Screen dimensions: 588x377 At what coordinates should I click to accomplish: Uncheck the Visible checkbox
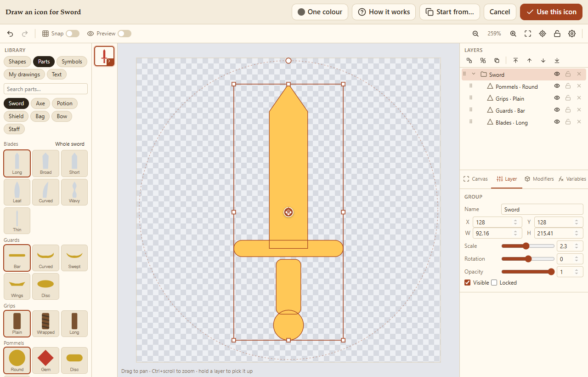pyautogui.click(x=468, y=283)
